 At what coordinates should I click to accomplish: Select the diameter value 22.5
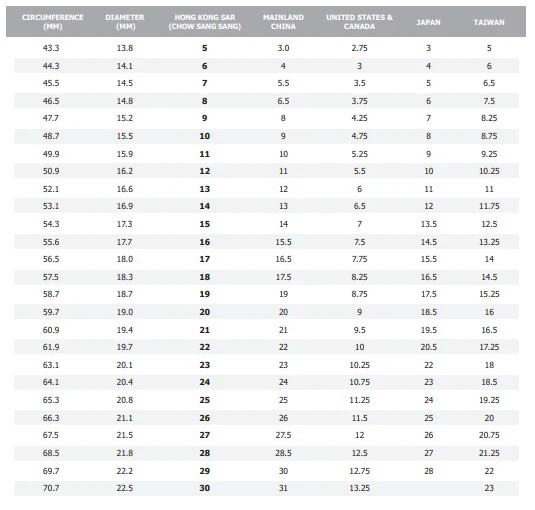pyautogui.click(x=125, y=488)
